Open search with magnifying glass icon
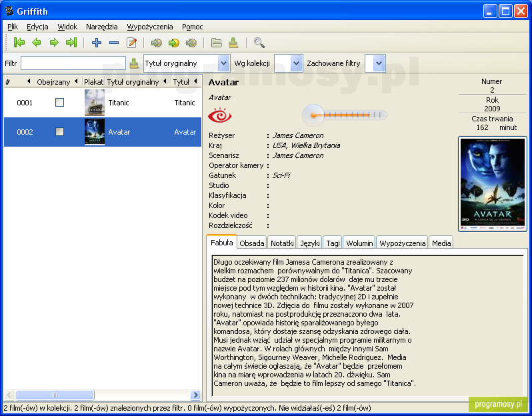 259,43
